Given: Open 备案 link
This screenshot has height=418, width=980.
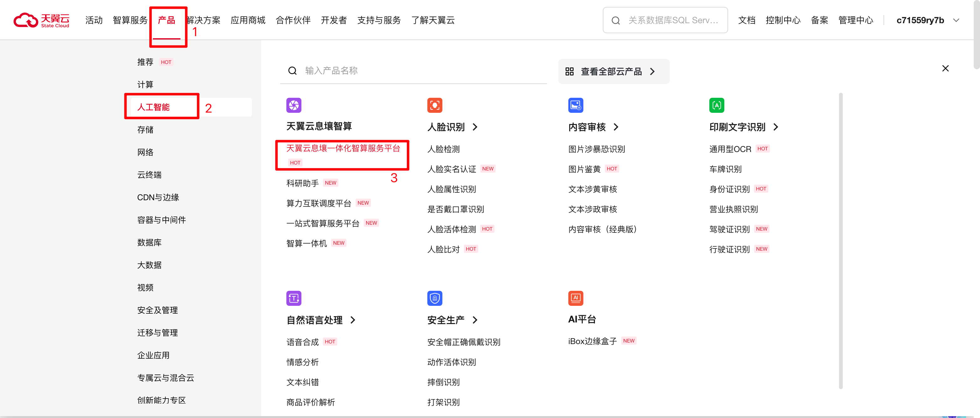Looking at the screenshot, I should pos(820,20).
